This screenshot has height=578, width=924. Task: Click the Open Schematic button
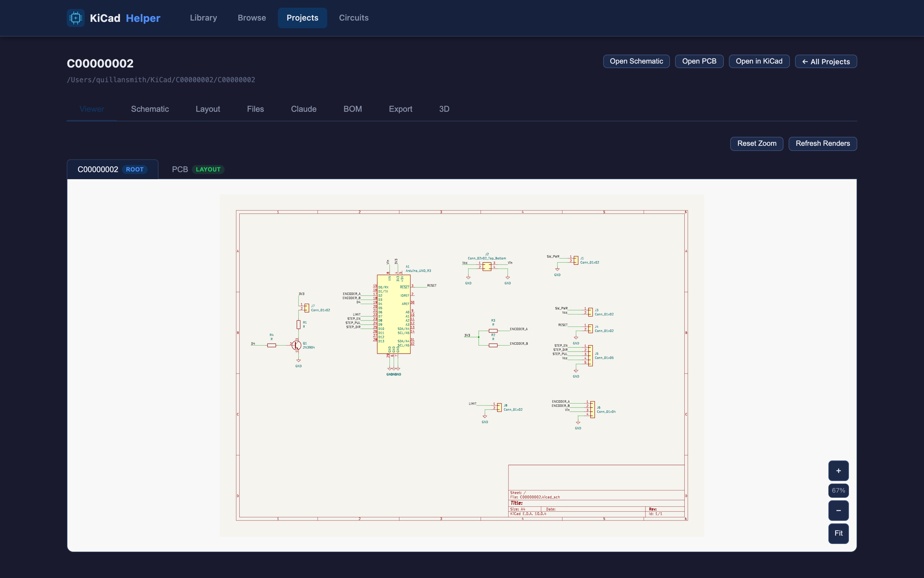(x=636, y=61)
